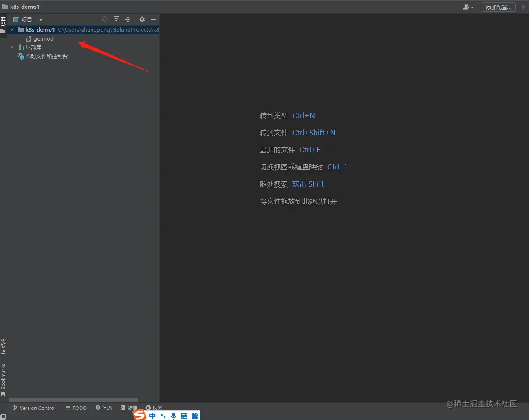Screen dimensions: 529x420
Task: Click the Ctrl+Shift+N shortcut hint
Action: pos(314,133)
